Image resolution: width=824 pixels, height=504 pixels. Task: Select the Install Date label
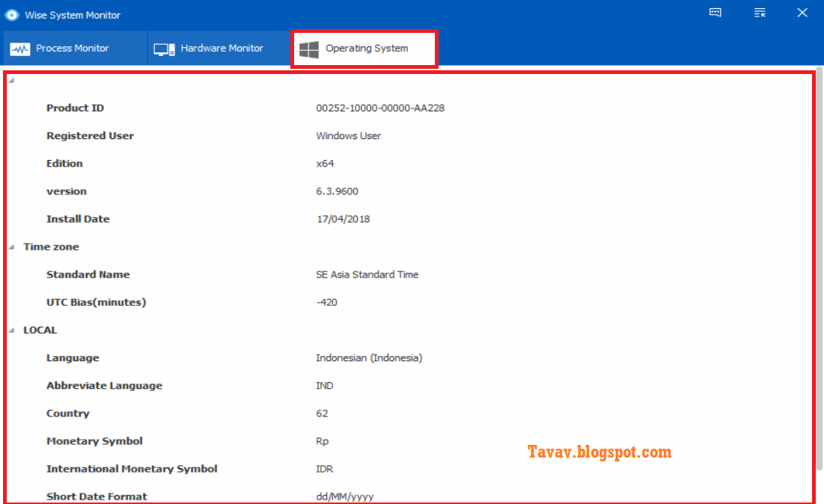coord(78,219)
